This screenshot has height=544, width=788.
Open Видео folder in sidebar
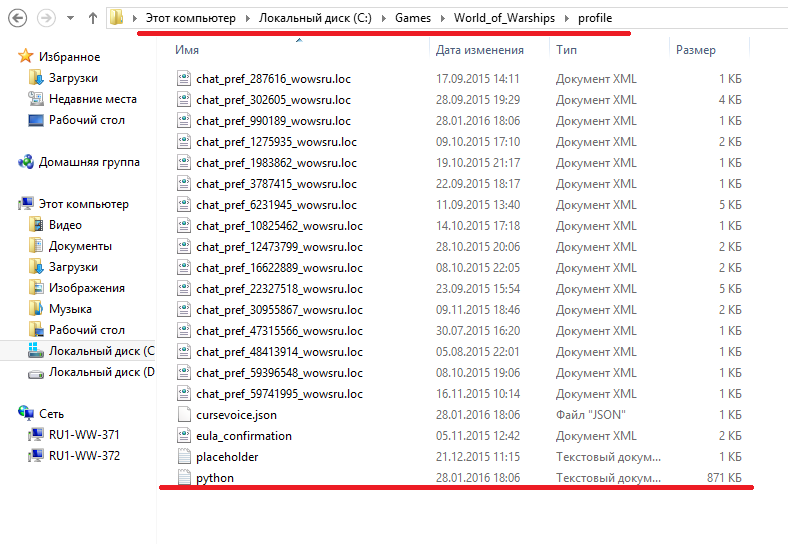click(65, 225)
